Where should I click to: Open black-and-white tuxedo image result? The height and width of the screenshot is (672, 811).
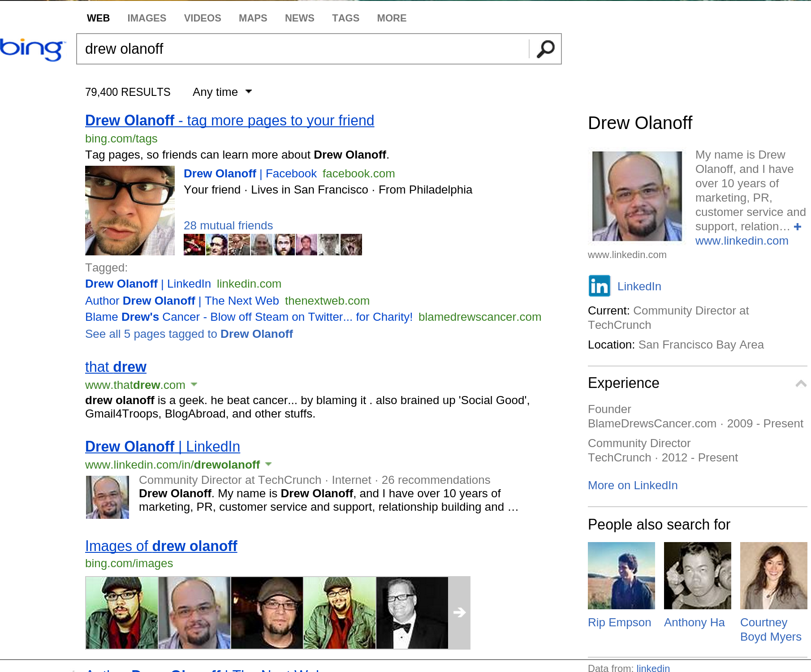click(412, 613)
